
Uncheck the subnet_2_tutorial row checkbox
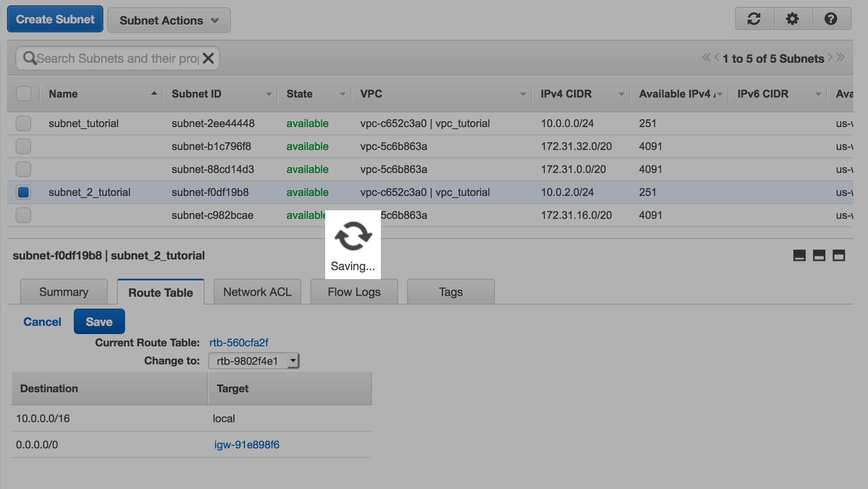pos(23,192)
